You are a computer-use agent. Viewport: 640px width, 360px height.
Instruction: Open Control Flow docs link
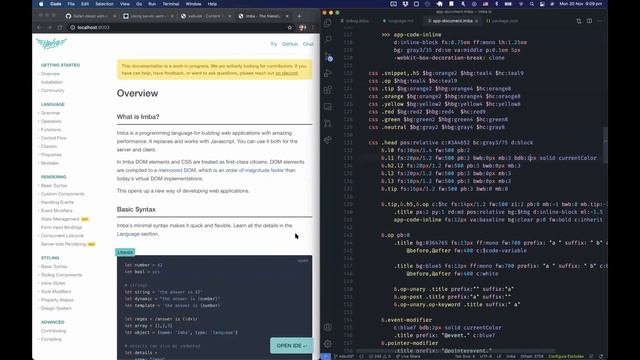(53, 138)
